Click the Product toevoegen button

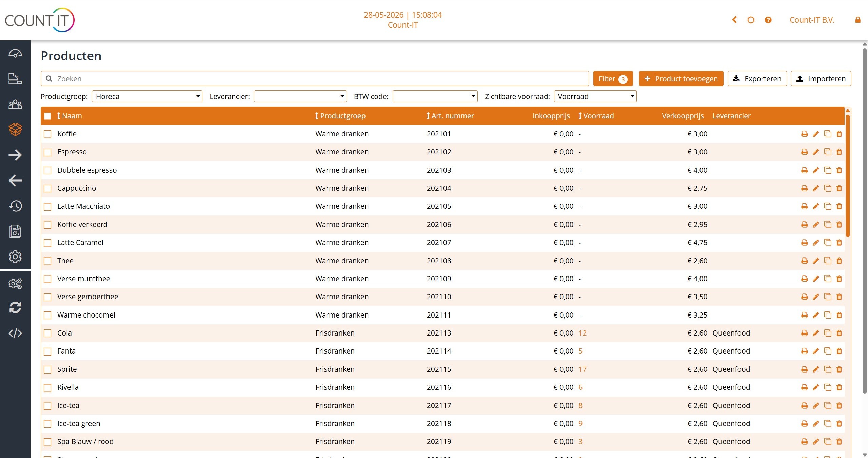click(681, 79)
